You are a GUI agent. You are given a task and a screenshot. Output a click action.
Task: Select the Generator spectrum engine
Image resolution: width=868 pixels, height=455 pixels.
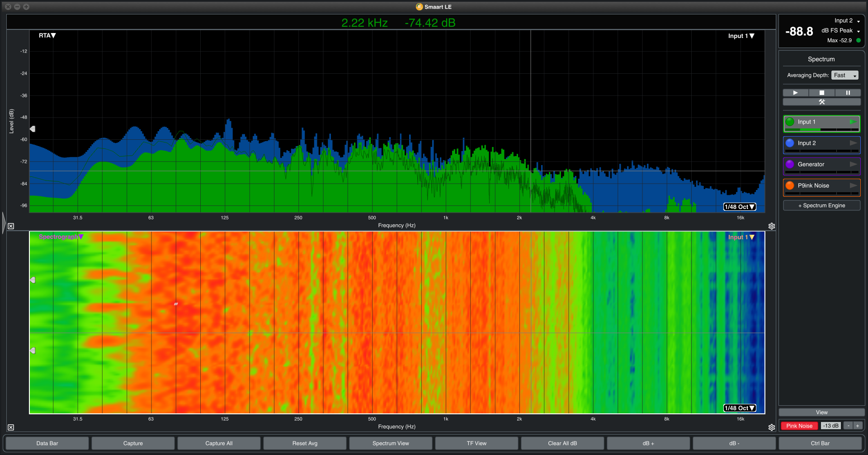[821, 166]
